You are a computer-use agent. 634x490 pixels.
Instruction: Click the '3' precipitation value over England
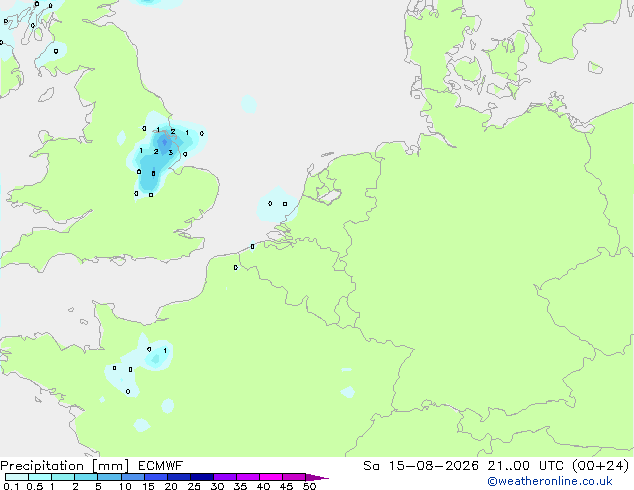(171, 152)
